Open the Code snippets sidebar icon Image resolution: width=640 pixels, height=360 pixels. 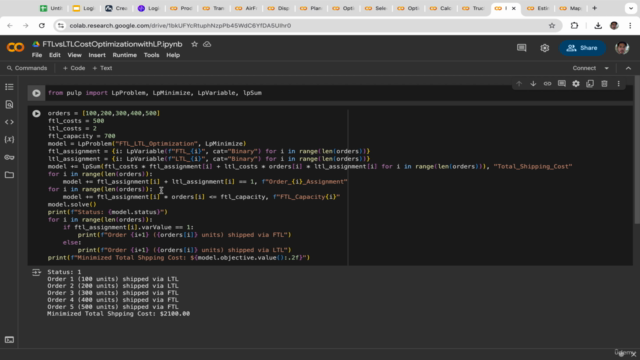point(9,122)
